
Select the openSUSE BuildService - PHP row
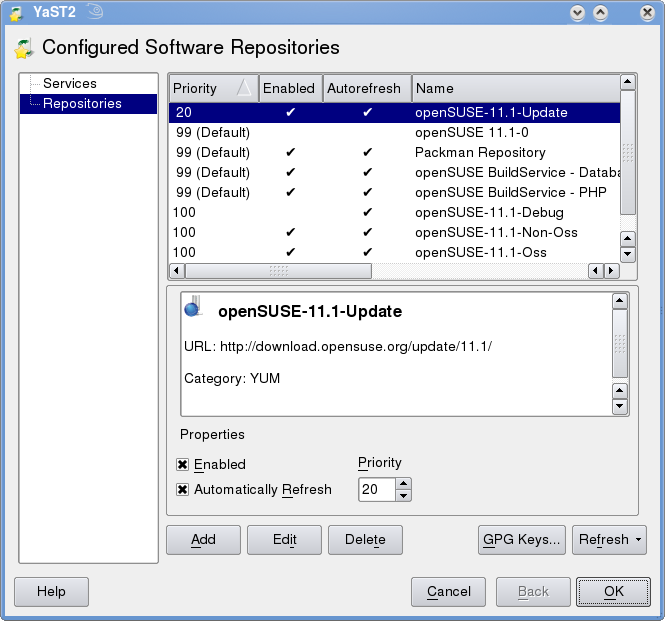click(394, 192)
